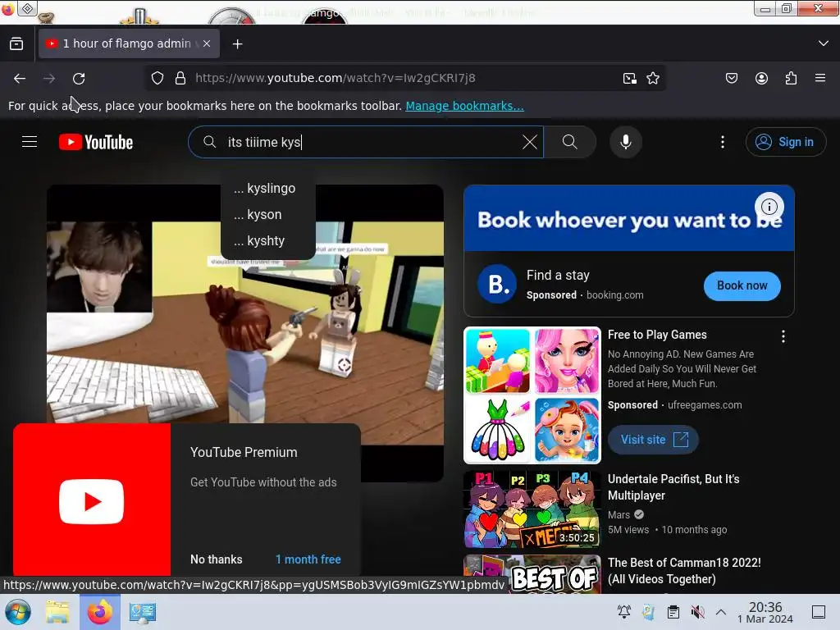This screenshot has height=630, width=840.
Task: Open Pocket save button
Action: (x=732, y=78)
